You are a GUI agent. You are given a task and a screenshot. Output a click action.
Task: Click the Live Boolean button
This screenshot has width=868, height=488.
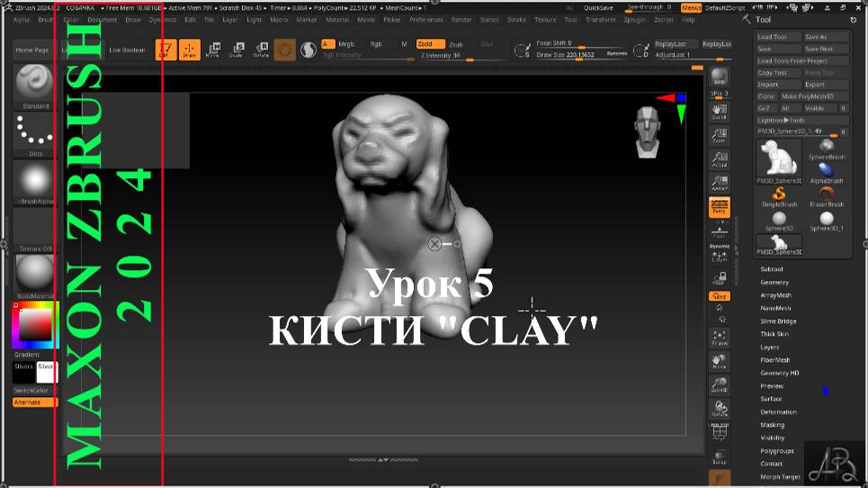point(127,50)
